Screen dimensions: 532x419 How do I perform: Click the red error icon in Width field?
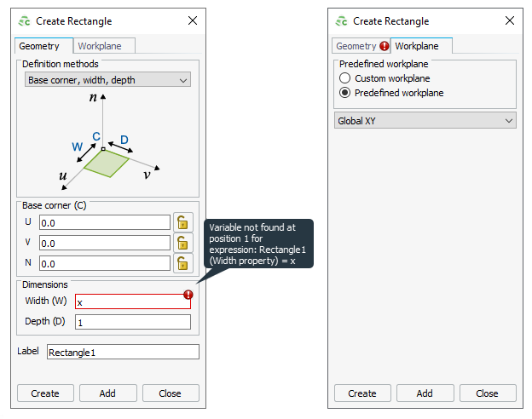pos(188,296)
